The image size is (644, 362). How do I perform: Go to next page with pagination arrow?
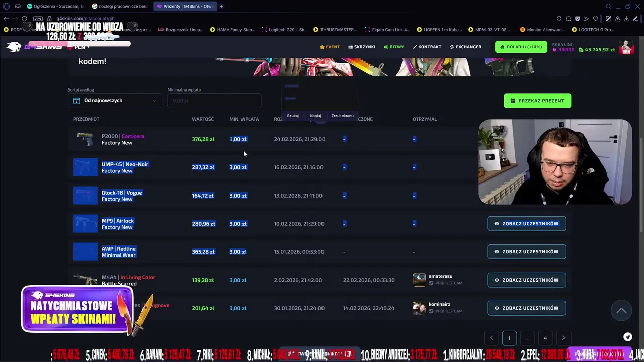point(563,338)
